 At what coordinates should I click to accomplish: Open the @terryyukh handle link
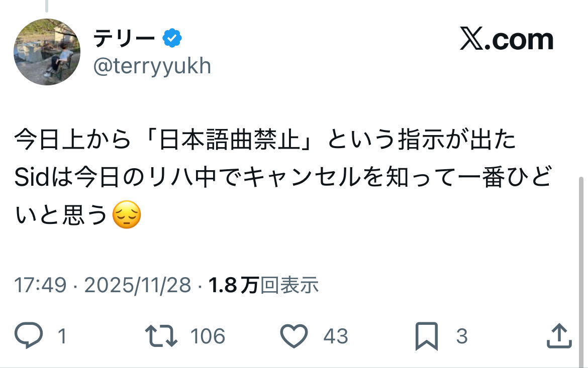tap(152, 66)
